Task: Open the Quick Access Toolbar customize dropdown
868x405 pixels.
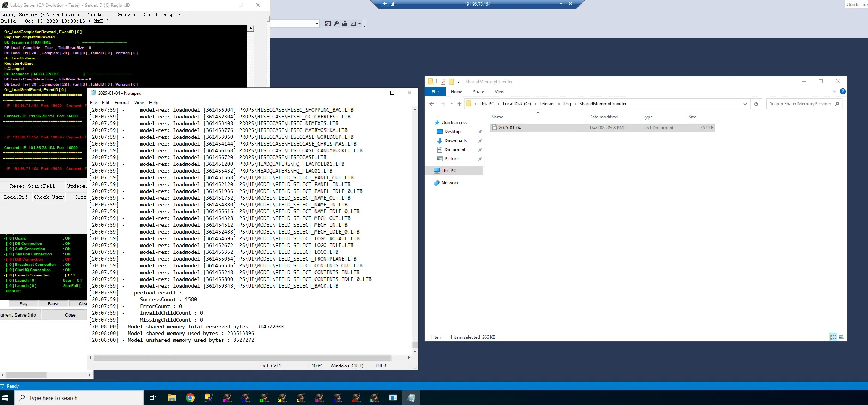Action: click(x=458, y=82)
